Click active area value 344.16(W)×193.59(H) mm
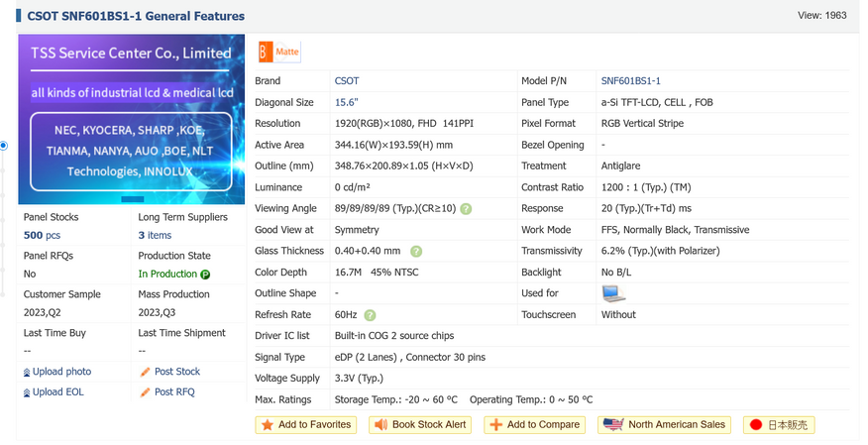The height and width of the screenshot is (445, 868). (393, 145)
